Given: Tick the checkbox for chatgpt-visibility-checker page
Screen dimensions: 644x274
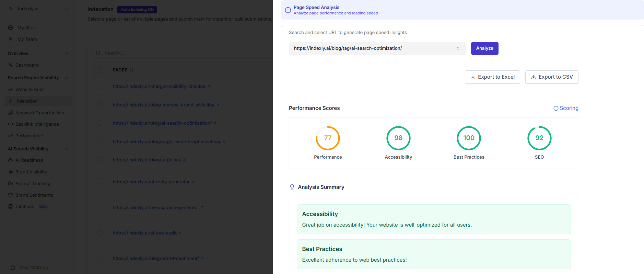Looking at the screenshot, I should (99, 87).
